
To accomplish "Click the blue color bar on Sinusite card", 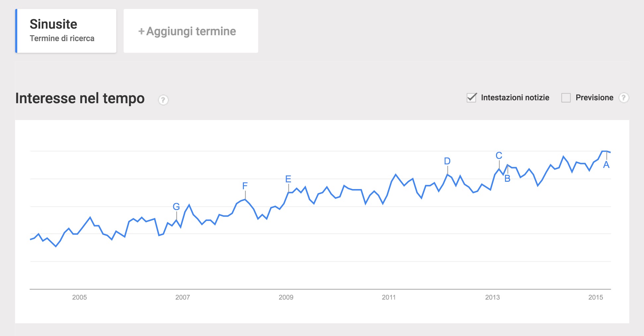I will click(x=16, y=31).
